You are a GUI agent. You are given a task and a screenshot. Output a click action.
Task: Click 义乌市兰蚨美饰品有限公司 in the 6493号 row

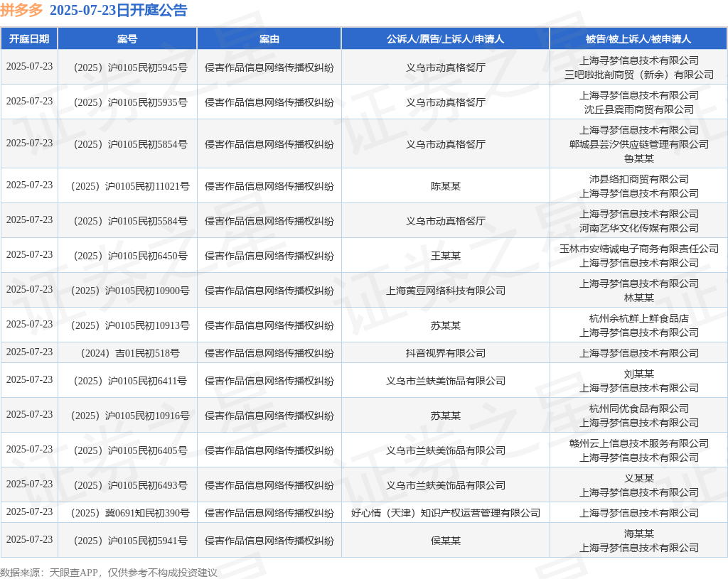pyautogui.click(x=445, y=485)
